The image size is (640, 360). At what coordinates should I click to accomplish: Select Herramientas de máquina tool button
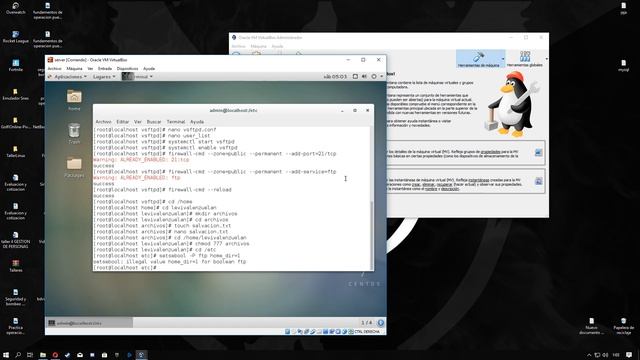tap(478, 59)
